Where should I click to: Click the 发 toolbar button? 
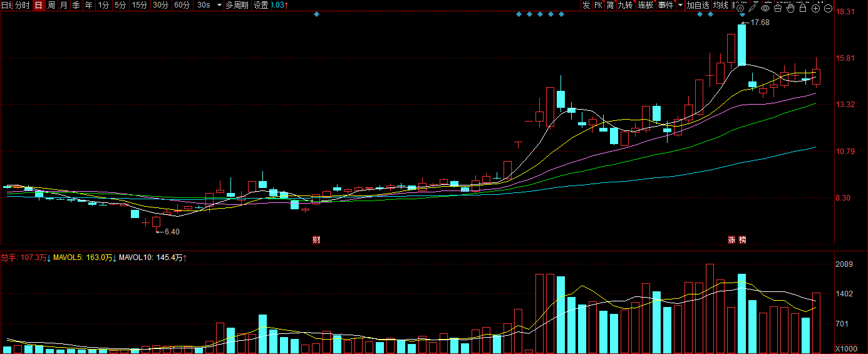[586, 5]
